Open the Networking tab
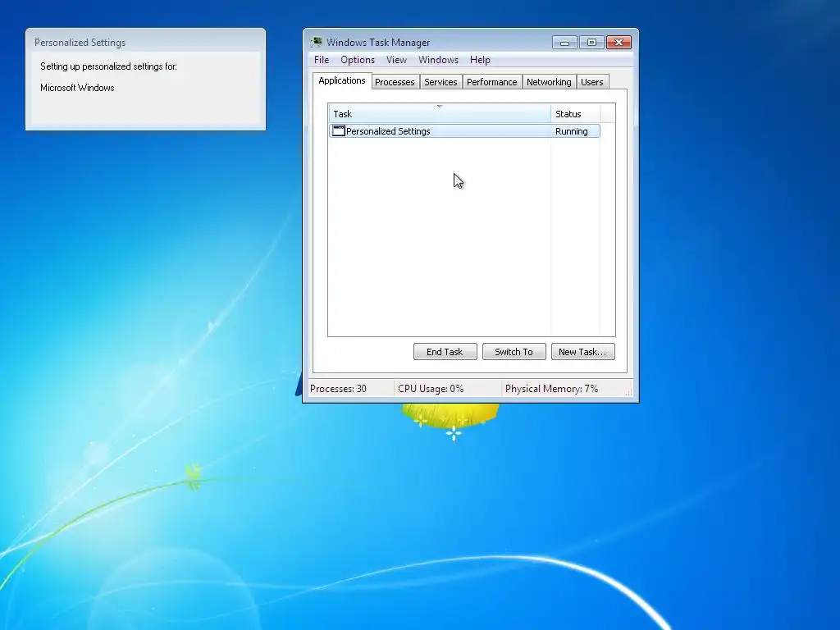The height and width of the screenshot is (630, 840). (x=549, y=82)
